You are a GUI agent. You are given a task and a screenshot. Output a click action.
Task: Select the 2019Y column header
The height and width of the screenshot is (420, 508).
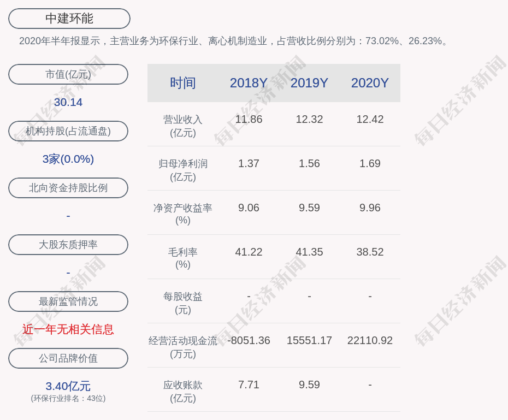click(309, 83)
